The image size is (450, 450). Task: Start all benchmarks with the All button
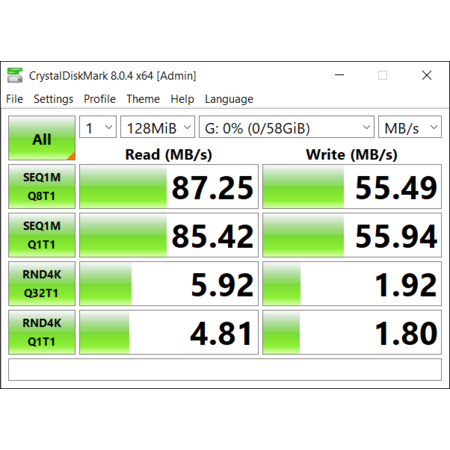pos(42,138)
